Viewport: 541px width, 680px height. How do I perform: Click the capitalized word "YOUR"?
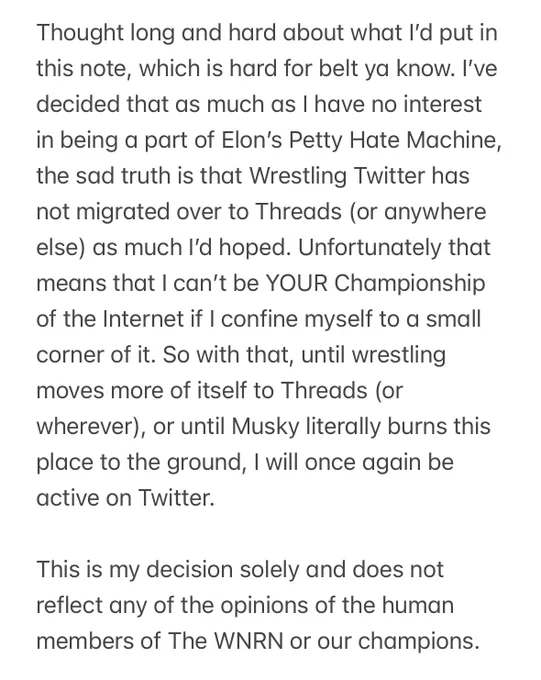pyautogui.click(x=297, y=284)
